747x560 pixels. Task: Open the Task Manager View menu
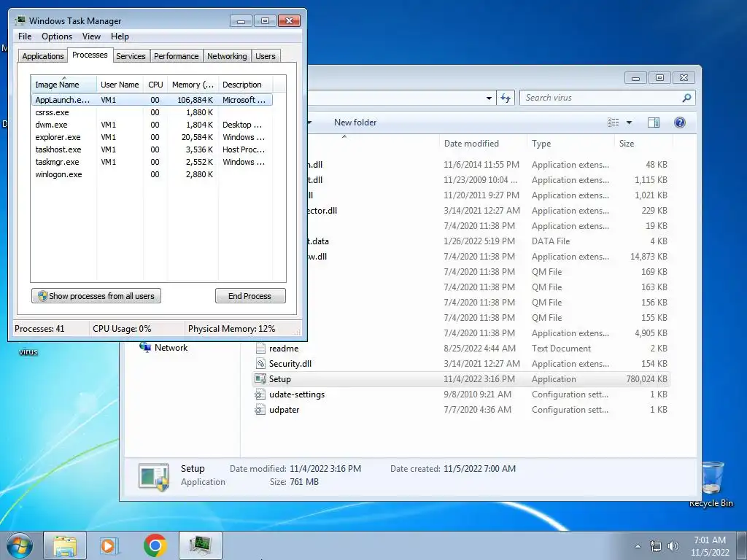pos(91,36)
